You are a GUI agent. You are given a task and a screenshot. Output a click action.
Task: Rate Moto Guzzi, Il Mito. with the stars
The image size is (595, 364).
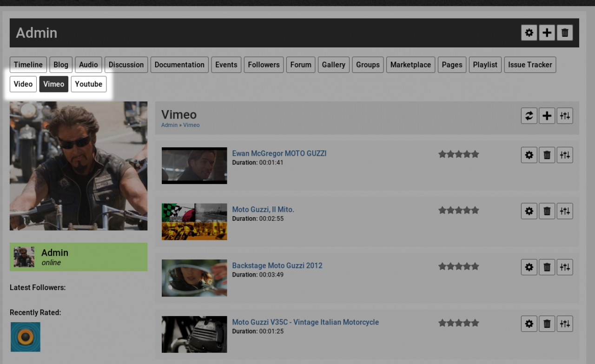tap(459, 210)
